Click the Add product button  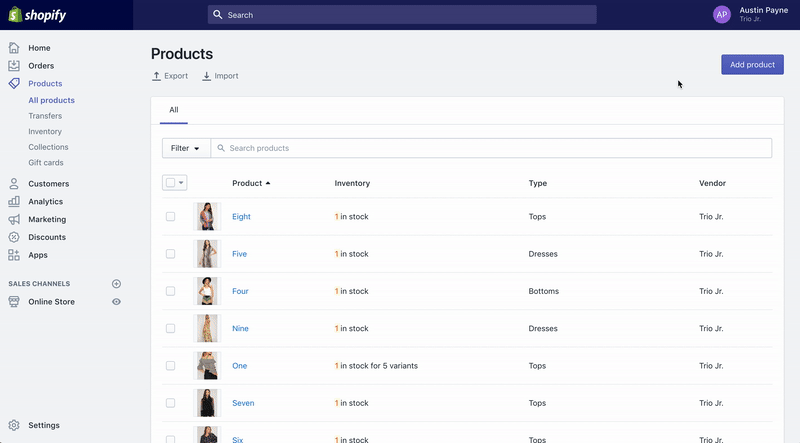pyautogui.click(x=752, y=65)
